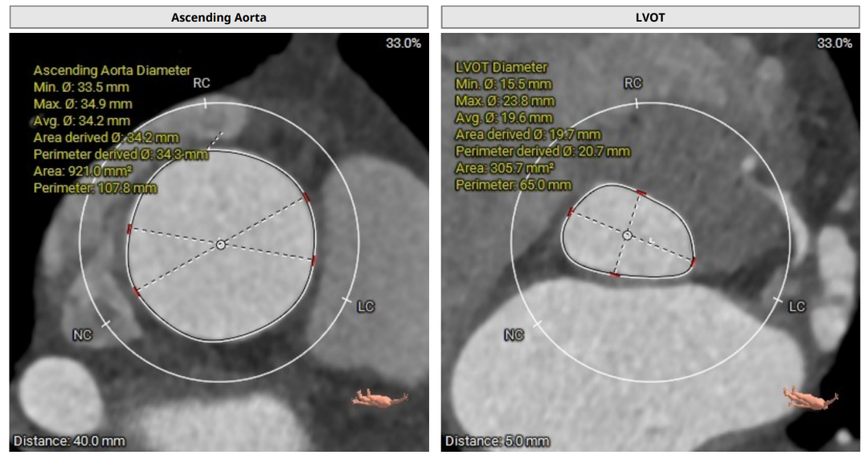This screenshot has width=868, height=459.
Task: Click the Distance: 40.0 mm label
Action: coord(69,441)
